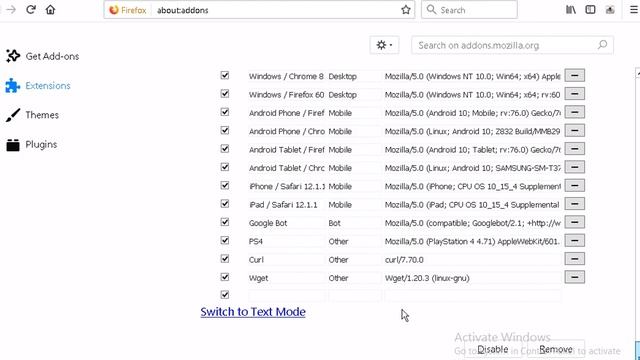Remove the Android Tablet / Chrome row with minus
This screenshot has height=360, width=640.
(574, 167)
